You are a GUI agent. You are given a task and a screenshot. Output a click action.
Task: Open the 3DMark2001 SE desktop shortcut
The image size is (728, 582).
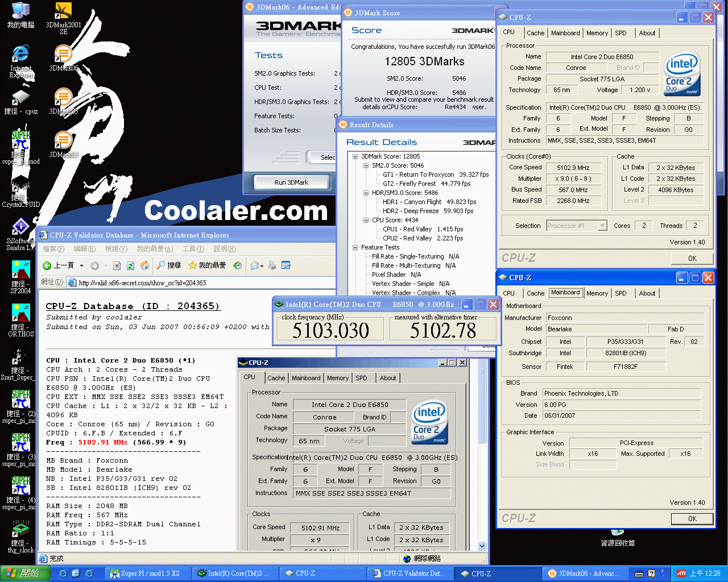coord(63,18)
